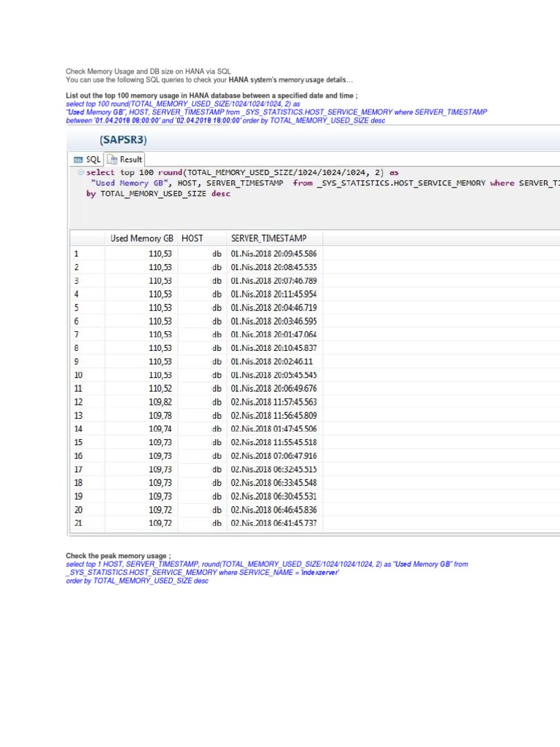
Task: Select row number 20 header
Action: pos(78,510)
